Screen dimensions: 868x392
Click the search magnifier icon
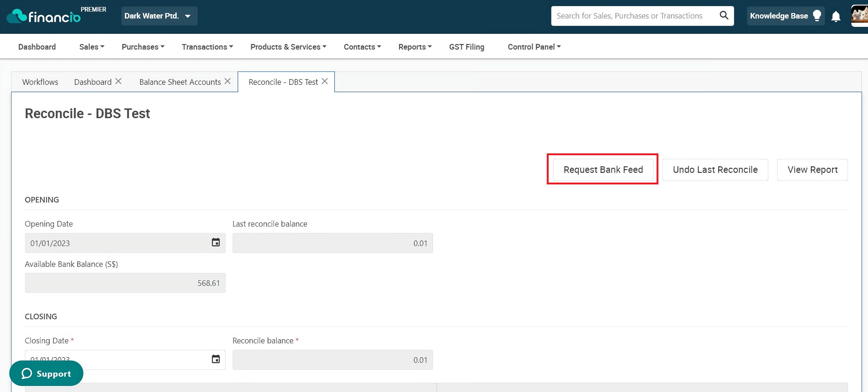[x=724, y=15]
